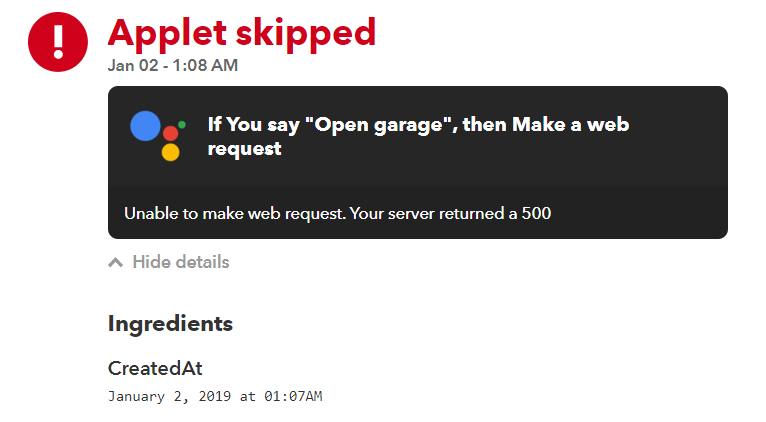Image resolution: width=766 pixels, height=422 pixels.
Task: Click the small green dot in Assistant logo
Action: pyautogui.click(x=182, y=125)
